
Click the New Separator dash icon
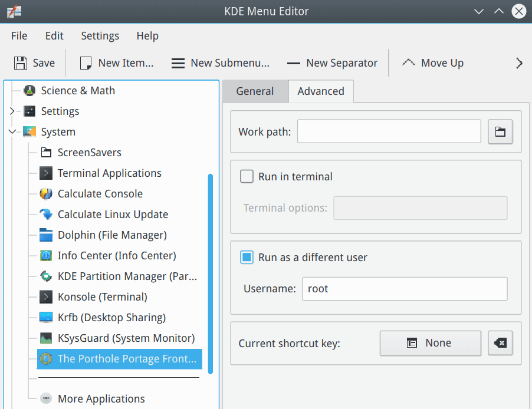[294, 64]
